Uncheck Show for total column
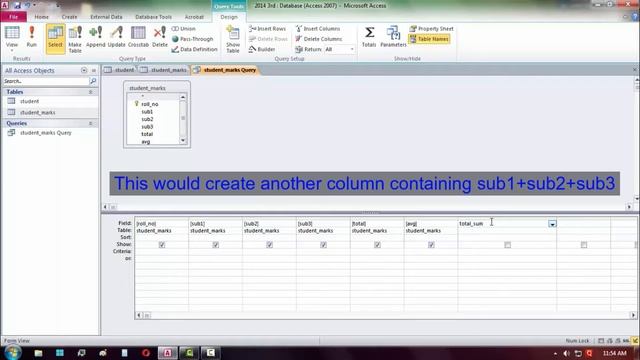 point(378,244)
